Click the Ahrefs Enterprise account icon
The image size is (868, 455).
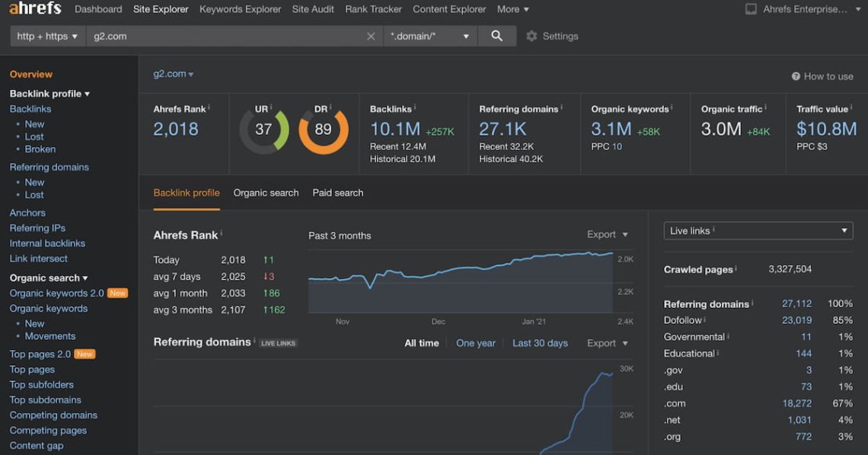click(x=751, y=9)
